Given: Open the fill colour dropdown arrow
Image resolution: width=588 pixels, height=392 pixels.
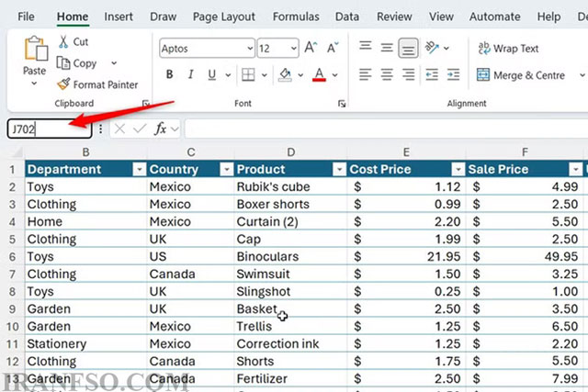Looking at the screenshot, I should [x=300, y=75].
